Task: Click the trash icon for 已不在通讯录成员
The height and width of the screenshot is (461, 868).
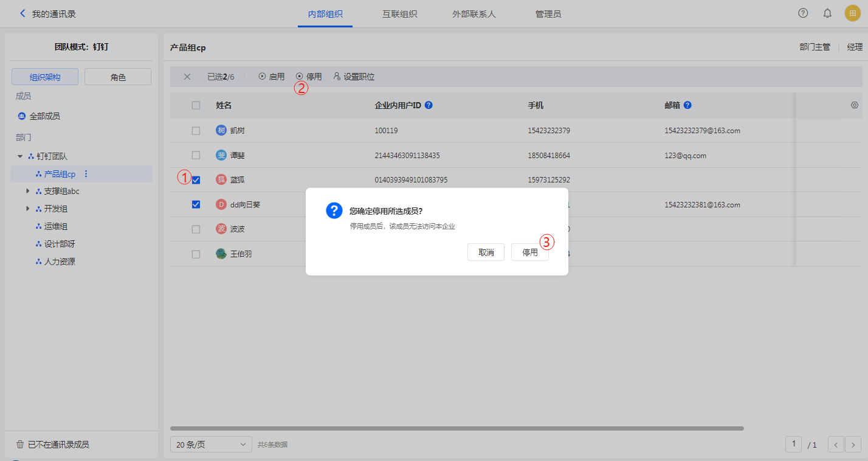Action: [20, 445]
